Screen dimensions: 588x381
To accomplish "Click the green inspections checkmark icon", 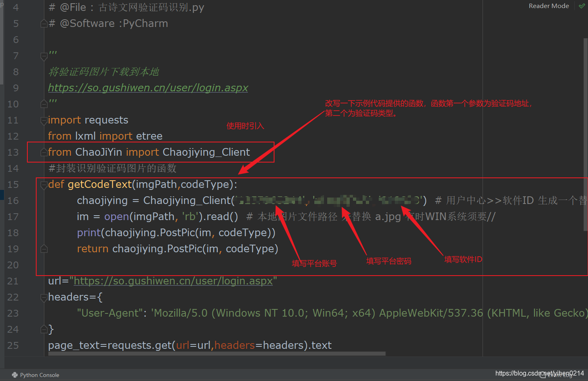I will pos(582,6).
